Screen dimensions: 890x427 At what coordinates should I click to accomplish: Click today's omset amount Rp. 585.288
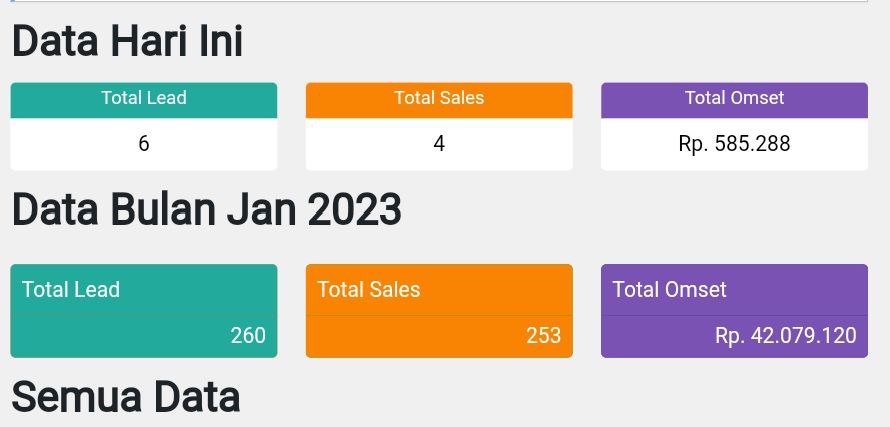pos(734,144)
